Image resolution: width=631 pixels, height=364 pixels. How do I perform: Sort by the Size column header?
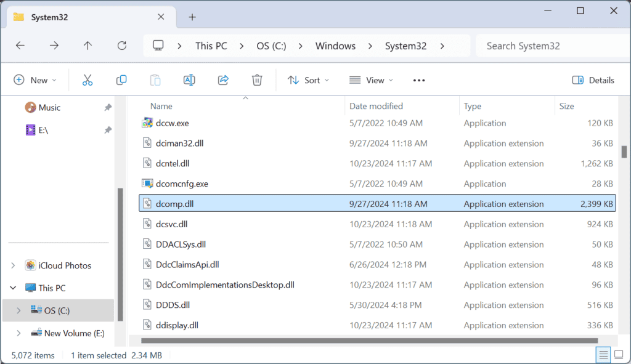(566, 106)
